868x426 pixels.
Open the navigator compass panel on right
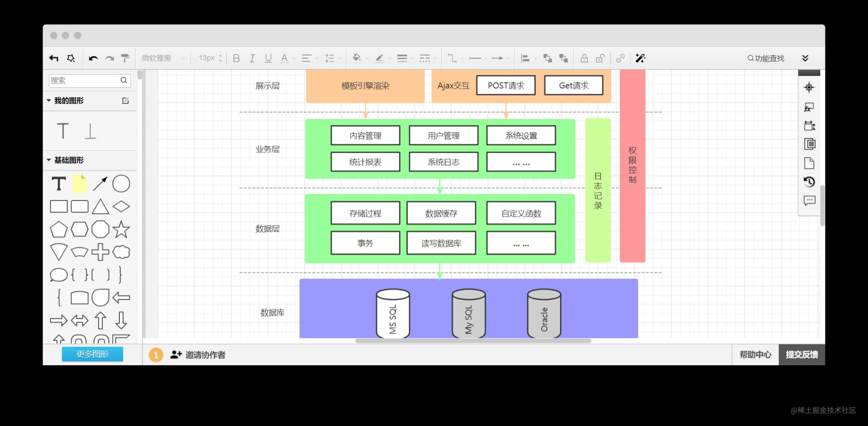point(809,88)
